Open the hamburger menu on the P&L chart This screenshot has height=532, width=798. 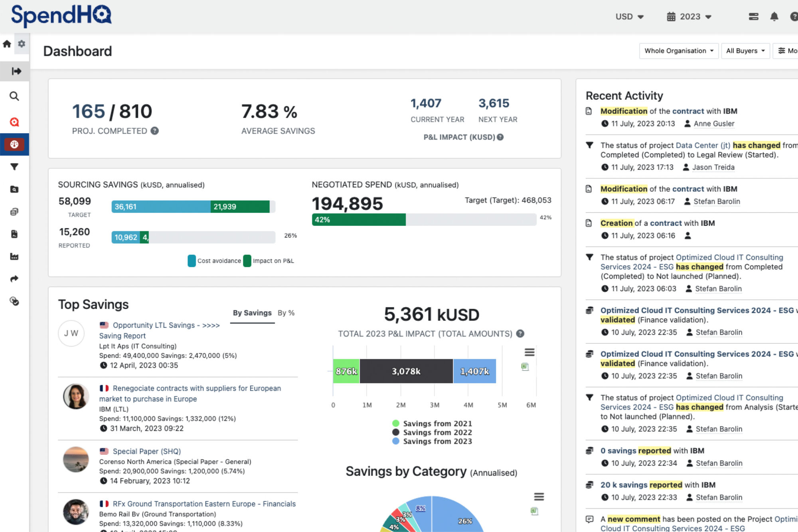coord(529,352)
